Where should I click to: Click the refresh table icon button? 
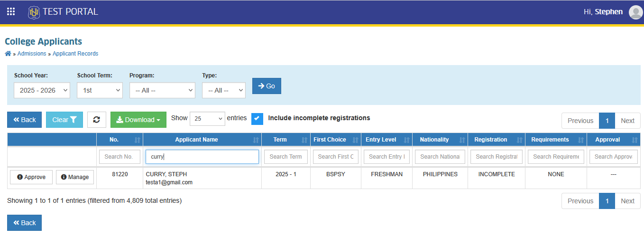tap(97, 120)
